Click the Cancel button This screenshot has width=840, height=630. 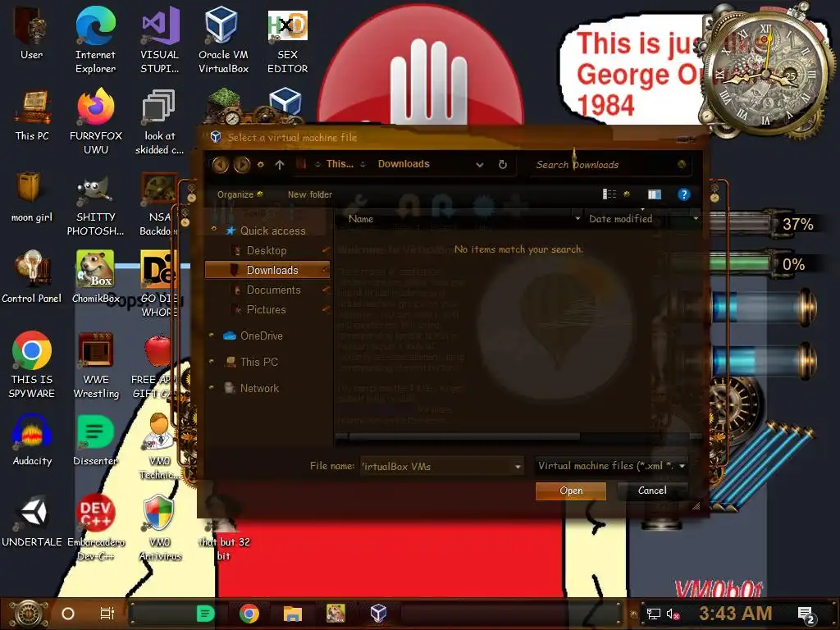point(652,491)
